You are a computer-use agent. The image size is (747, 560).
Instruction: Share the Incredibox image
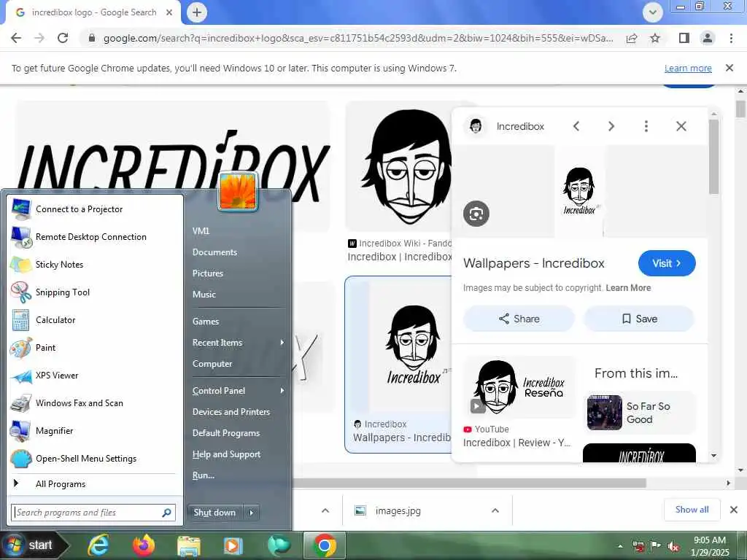tap(519, 319)
